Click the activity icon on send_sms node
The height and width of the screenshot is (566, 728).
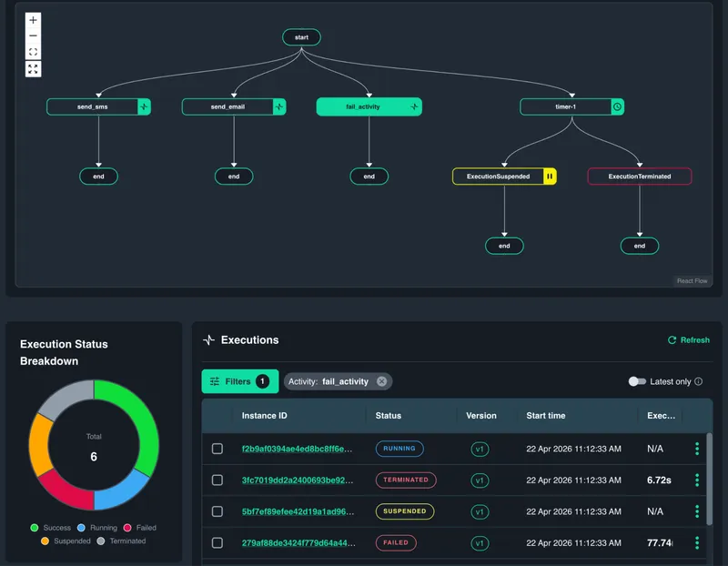(144, 107)
